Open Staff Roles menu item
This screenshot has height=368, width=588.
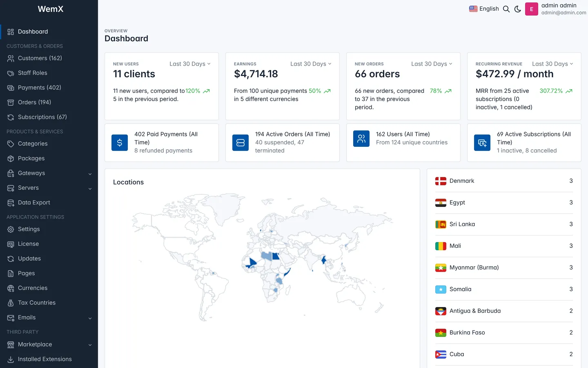coord(49,73)
